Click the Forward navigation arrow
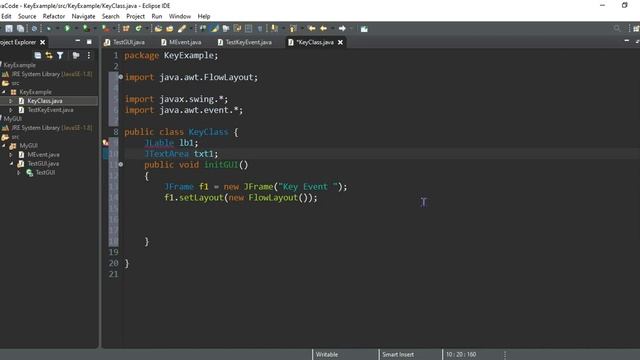Viewport: 640px width, 360px height. click(x=342, y=29)
